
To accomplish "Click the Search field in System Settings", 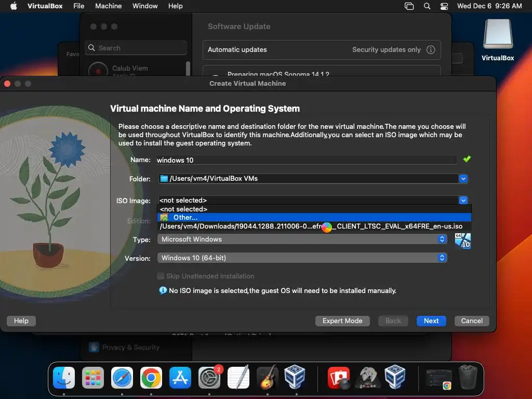I will click(136, 48).
